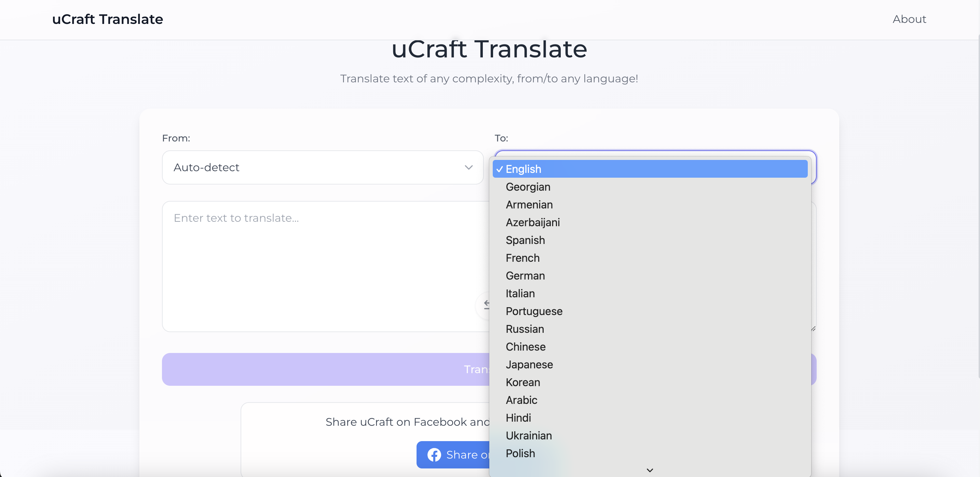Viewport: 980px width, 477px height.
Task: Click chevron arrow in From selector
Action: pyautogui.click(x=468, y=167)
